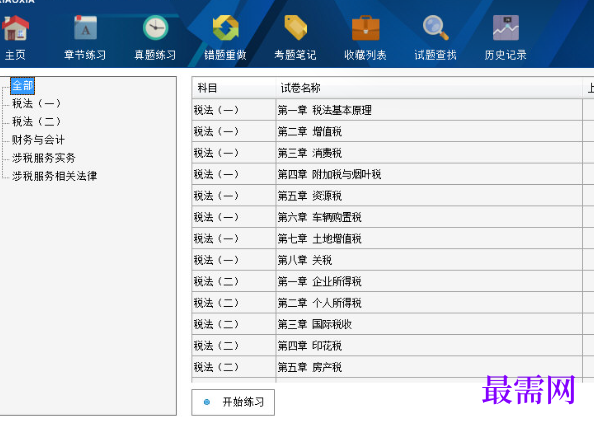Click 税法（一） cell beside 关税 row
Screen dimensions: 594x421
234,260
